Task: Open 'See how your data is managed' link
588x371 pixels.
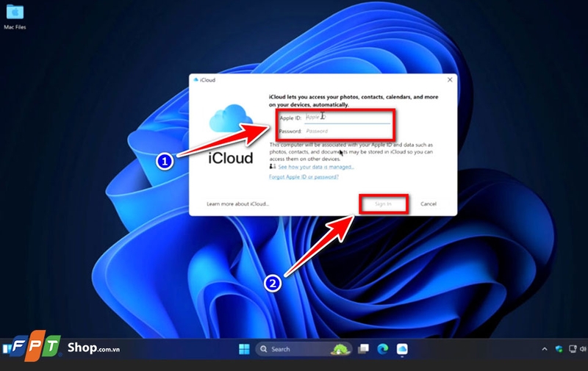Action: pyautogui.click(x=316, y=167)
